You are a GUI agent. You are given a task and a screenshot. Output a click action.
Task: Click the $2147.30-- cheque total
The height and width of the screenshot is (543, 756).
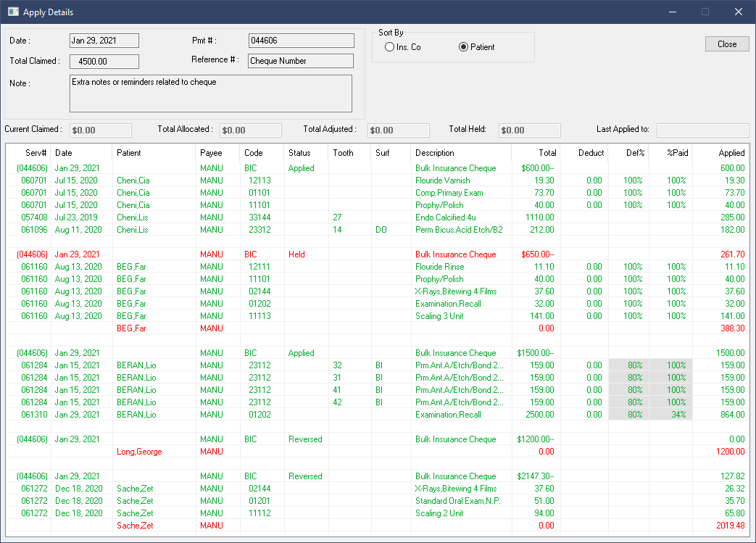[536, 476]
